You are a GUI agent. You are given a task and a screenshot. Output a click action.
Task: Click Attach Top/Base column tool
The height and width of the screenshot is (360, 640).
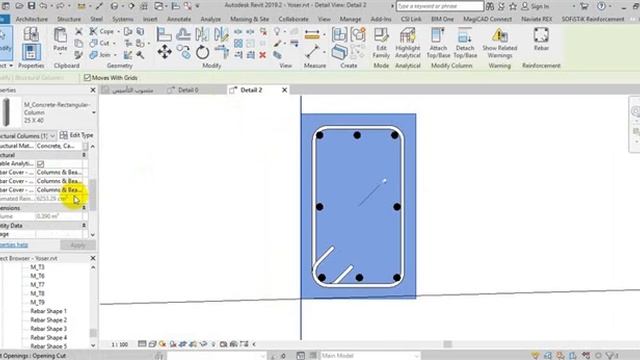tap(438, 43)
